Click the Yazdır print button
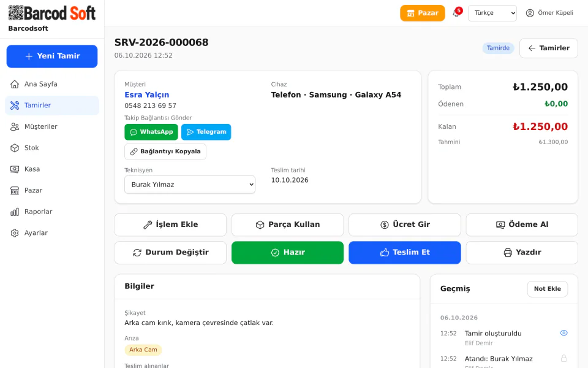 522,252
